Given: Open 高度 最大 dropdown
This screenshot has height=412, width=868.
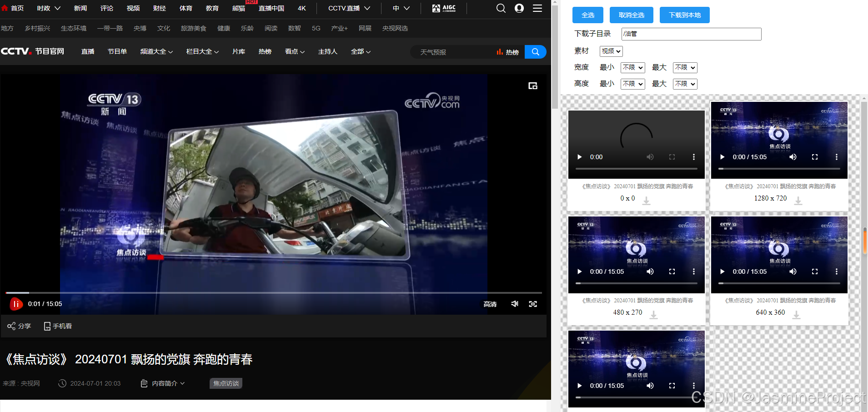Looking at the screenshot, I should click(685, 84).
